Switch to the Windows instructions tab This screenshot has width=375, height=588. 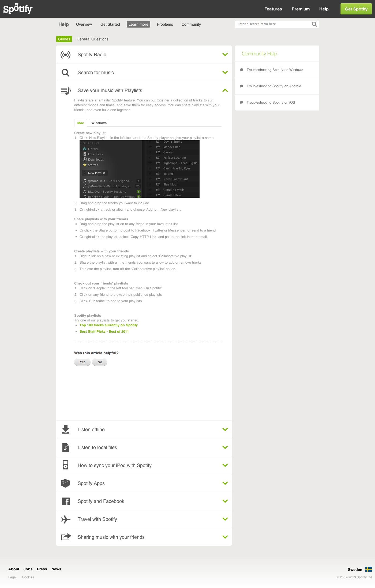coord(99,123)
